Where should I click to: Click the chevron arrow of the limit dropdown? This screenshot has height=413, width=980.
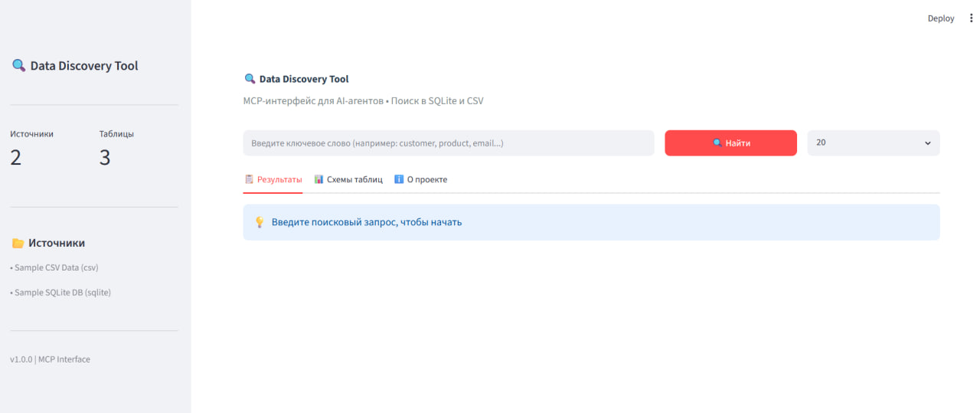(x=928, y=143)
